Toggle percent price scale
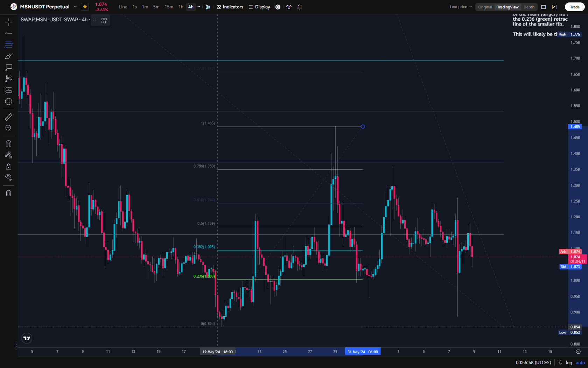 (x=560, y=363)
